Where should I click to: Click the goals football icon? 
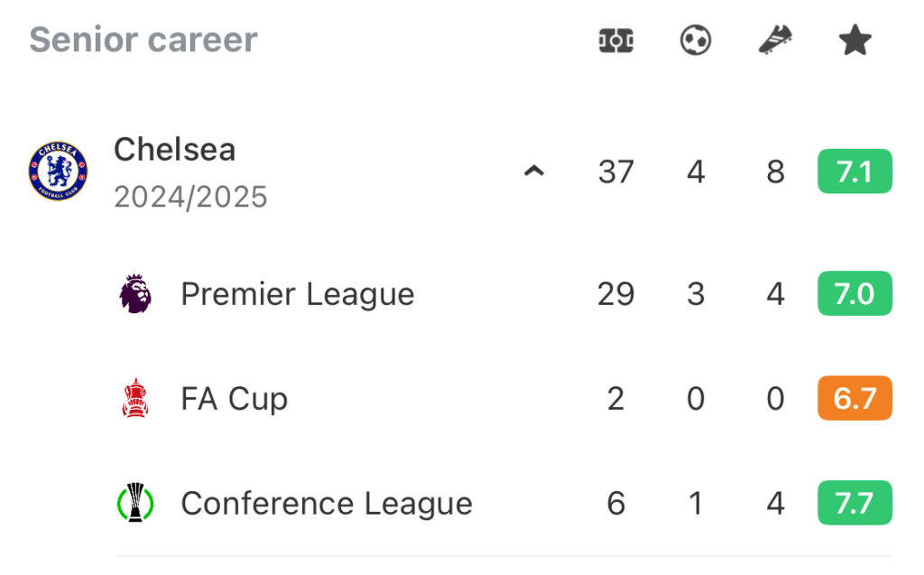pos(696,40)
